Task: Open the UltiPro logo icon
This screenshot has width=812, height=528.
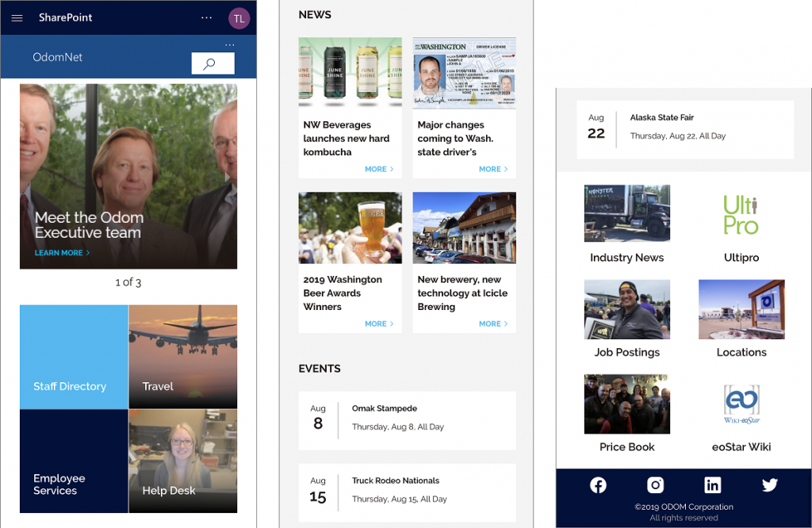Action: 741,214
